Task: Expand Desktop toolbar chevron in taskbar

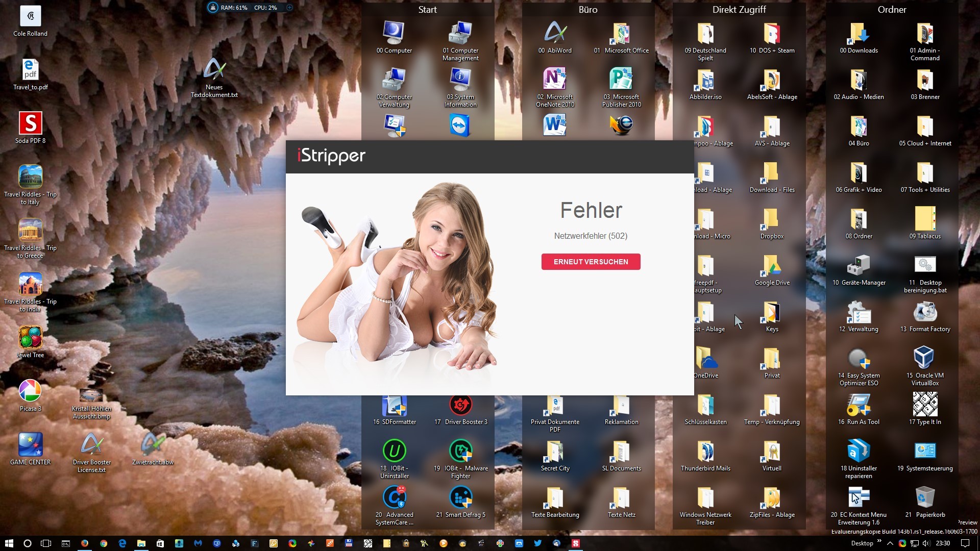Action: tap(879, 541)
